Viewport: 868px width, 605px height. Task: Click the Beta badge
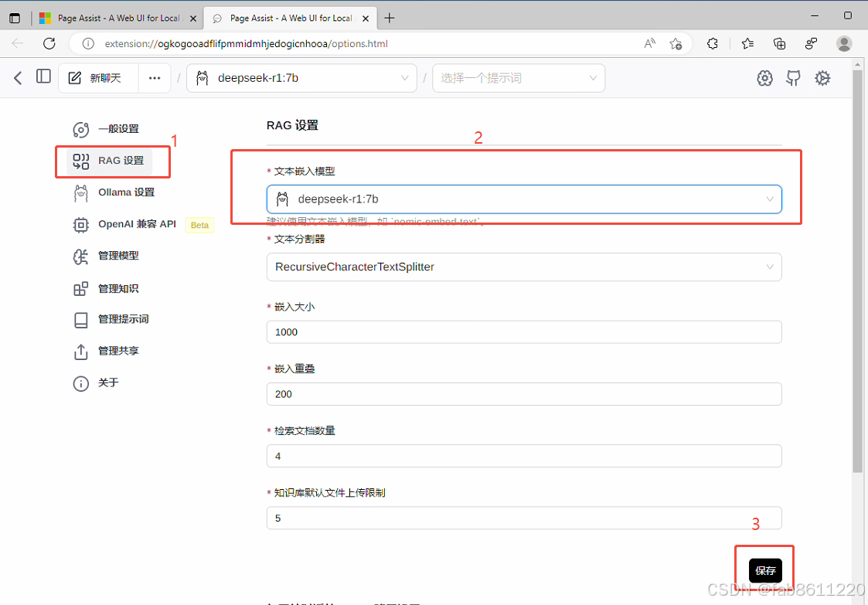click(x=199, y=226)
